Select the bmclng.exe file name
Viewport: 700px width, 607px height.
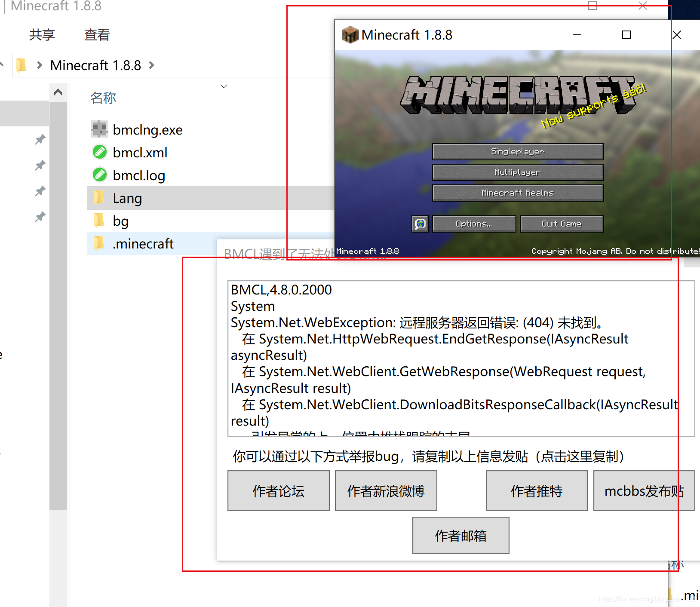pos(147,130)
